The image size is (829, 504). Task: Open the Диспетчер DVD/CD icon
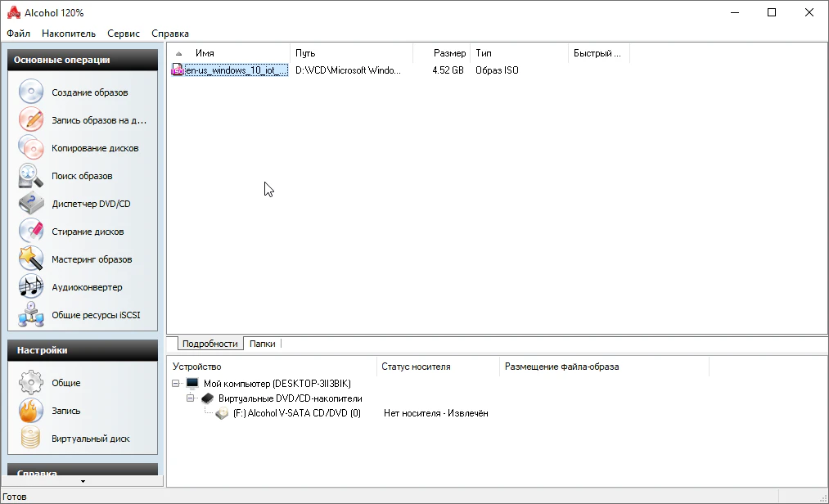tap(31, 204)
